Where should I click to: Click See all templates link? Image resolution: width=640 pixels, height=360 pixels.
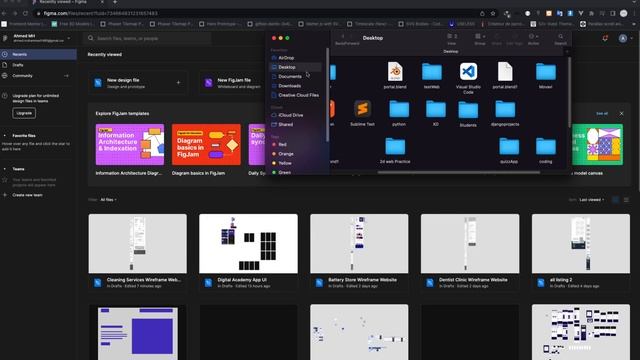[x=602, y=113]
